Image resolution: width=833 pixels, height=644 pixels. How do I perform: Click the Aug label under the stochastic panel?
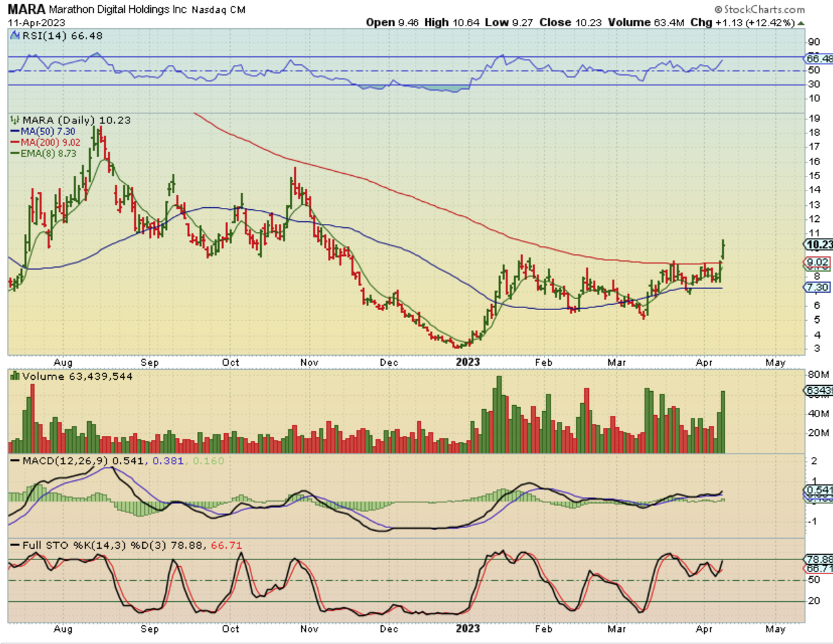[63, 629]
